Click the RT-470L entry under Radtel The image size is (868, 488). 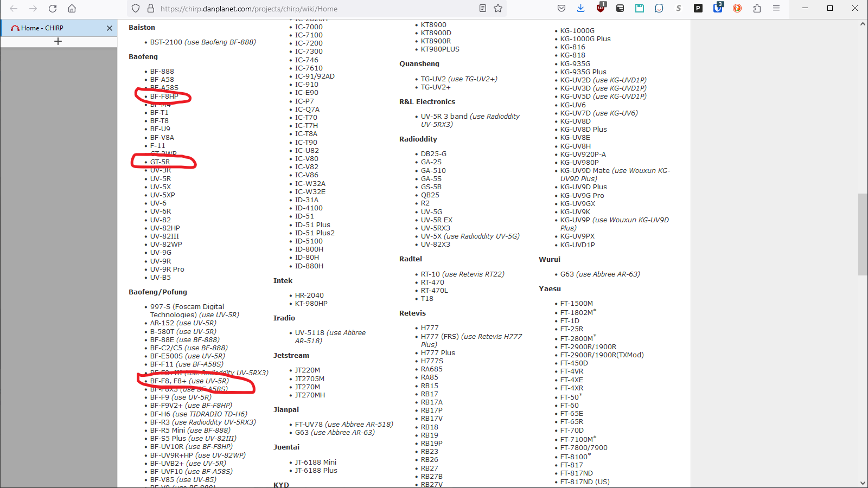(x=435, y=291)
